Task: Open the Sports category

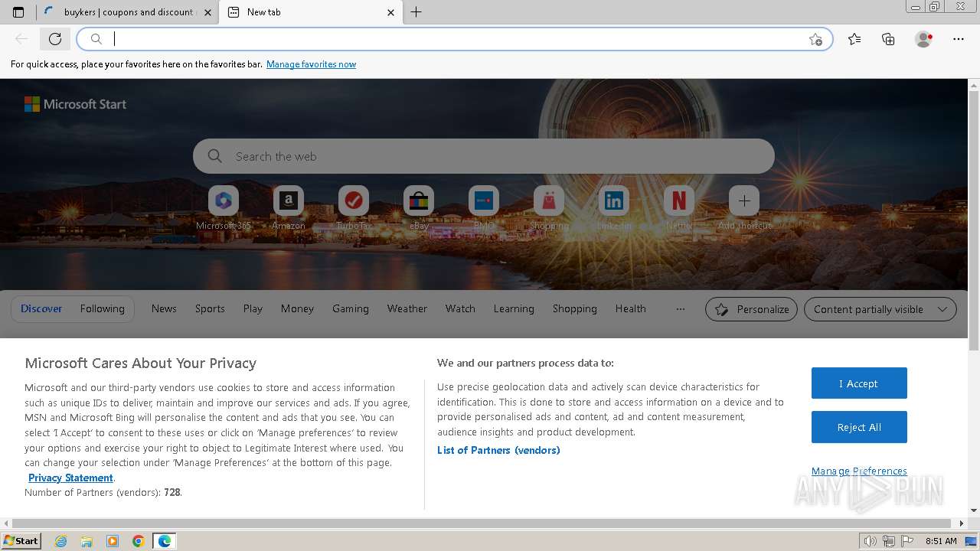Action: [x=210, y=309]
